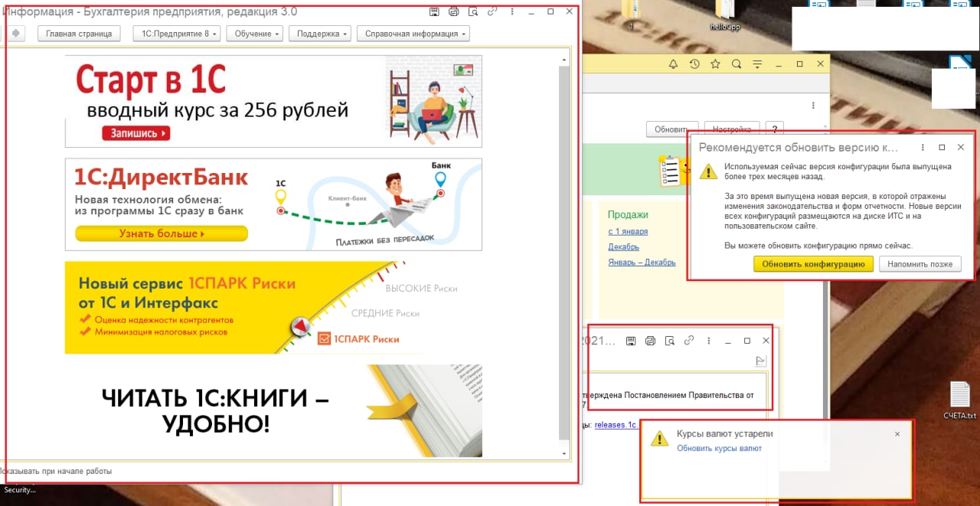This screenshot has width=980, height=506.
Task: Click Информация window vertical scrollbar
Action: tap(565, 253)
